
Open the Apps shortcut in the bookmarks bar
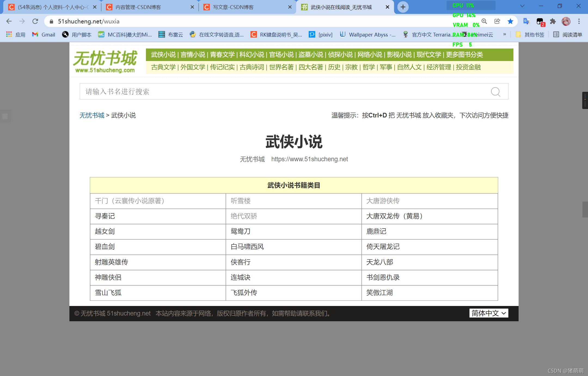(x=16, y=35)
